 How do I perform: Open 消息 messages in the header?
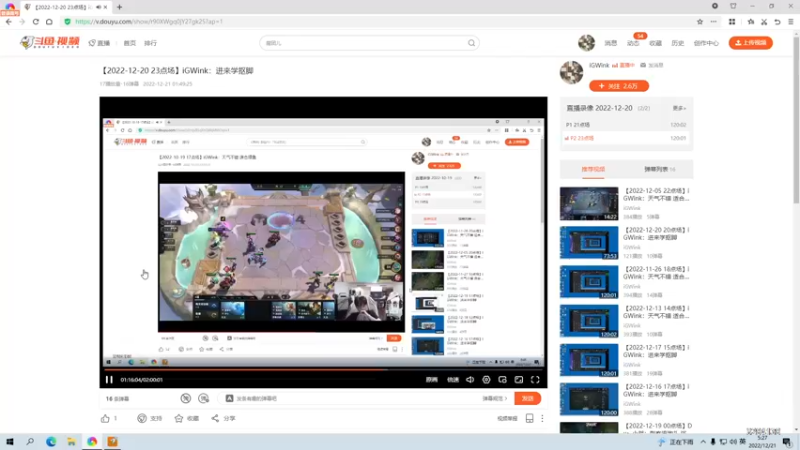[611, 43]
